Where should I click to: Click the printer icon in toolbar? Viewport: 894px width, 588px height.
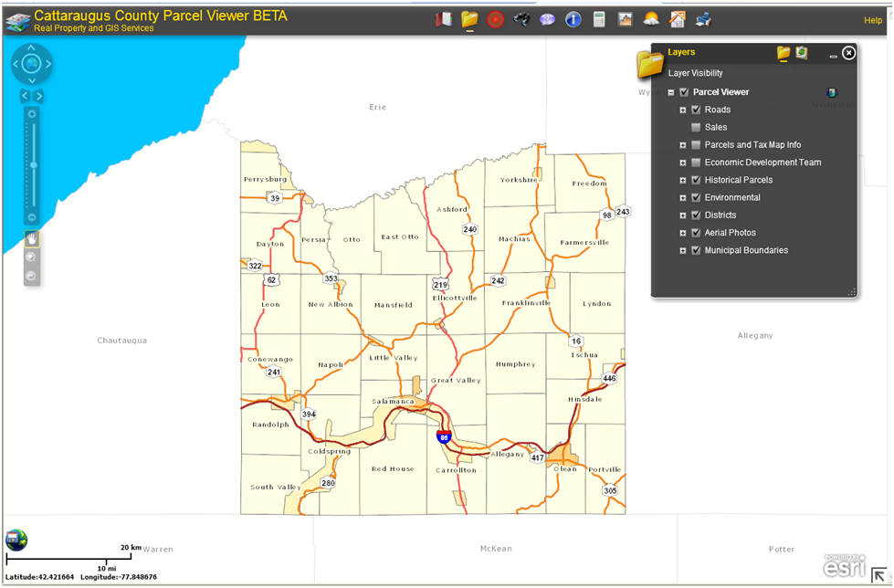[703, 20]
